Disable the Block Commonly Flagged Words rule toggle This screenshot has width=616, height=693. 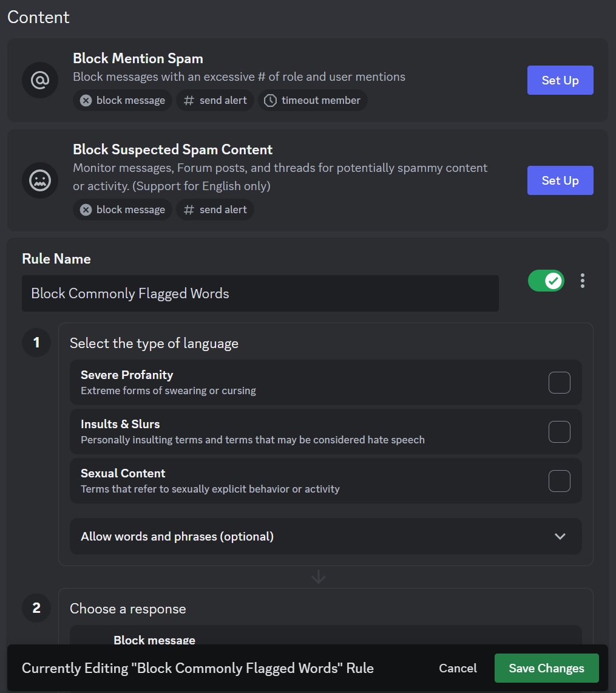coord(546,281)
